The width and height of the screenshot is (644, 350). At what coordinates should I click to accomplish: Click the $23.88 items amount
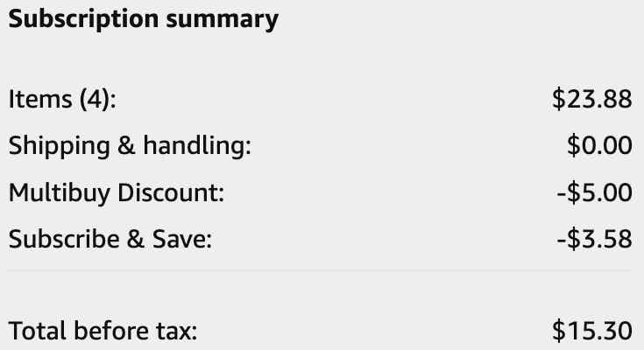click(x=591, y=99)
